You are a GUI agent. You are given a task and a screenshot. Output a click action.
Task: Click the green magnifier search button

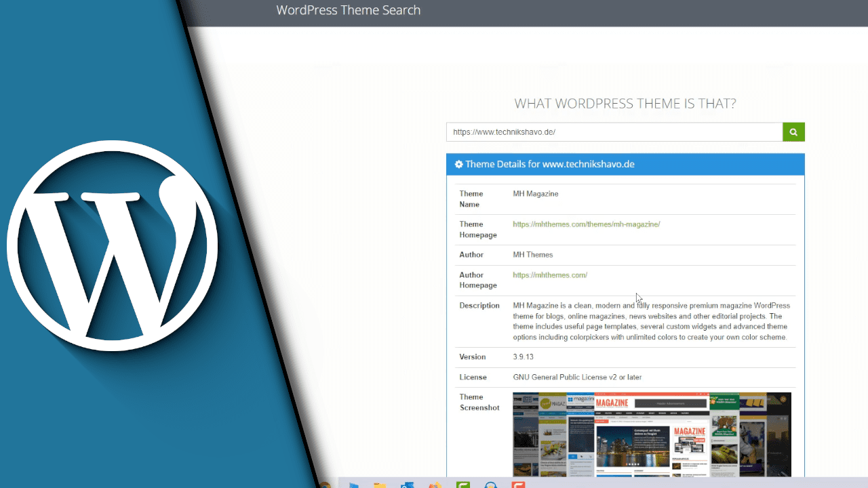793,132
